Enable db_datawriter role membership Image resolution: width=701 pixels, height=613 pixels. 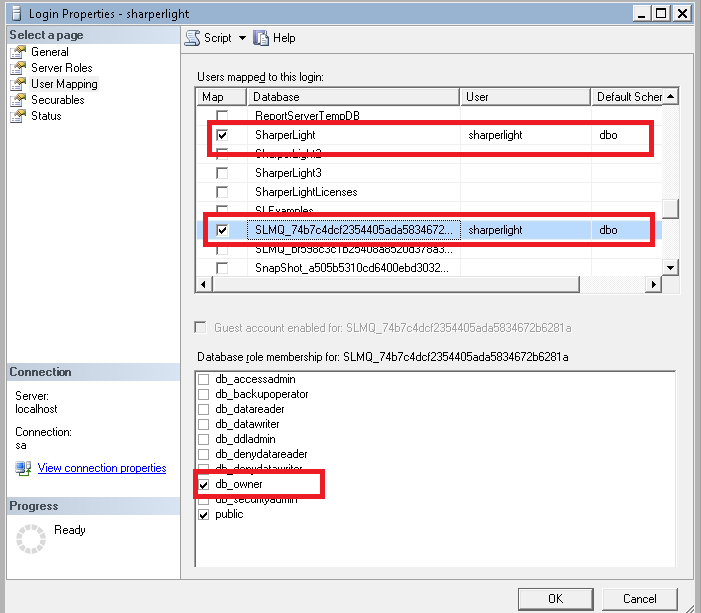tap(203, 424)
